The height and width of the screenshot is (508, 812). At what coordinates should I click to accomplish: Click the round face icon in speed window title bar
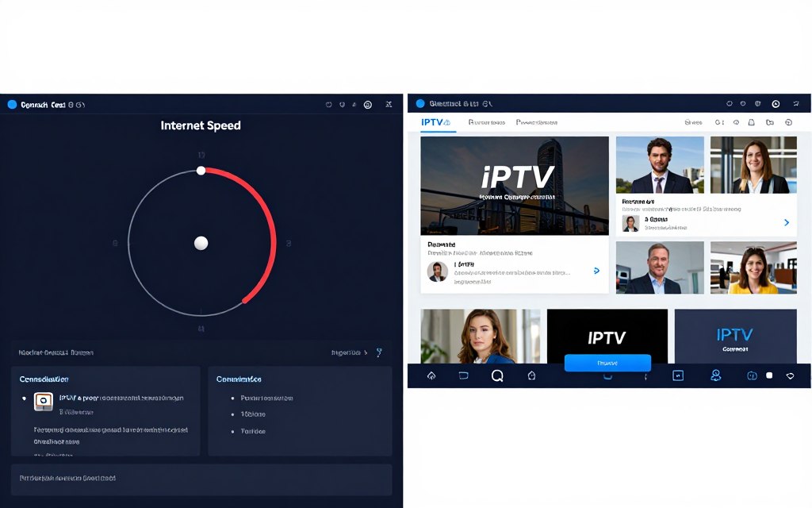(x=368, y=105)
